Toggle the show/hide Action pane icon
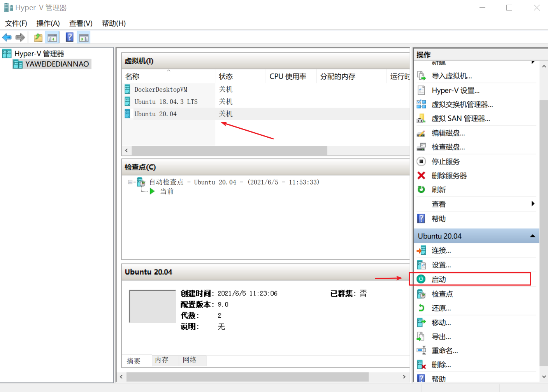Viewport: 548px width, 392px height. (84, 37)
